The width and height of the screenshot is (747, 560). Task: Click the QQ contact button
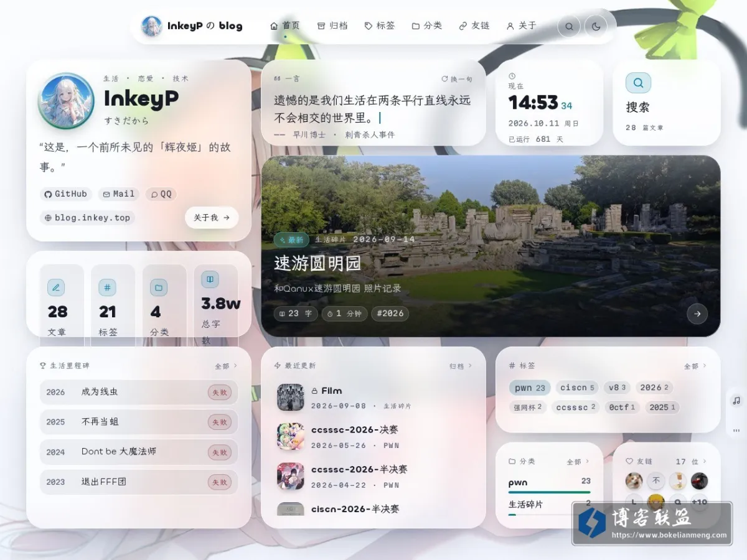click(161, 194)
